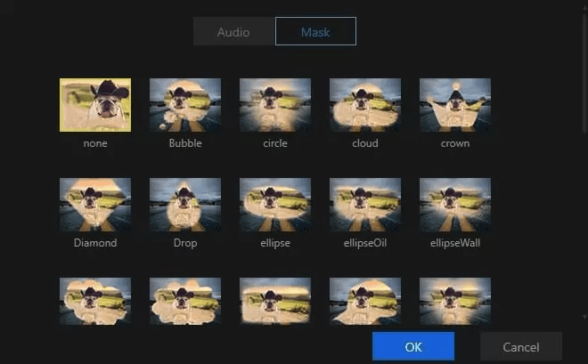
Task: Click the 'crown' label text
Action: (x=455, y=143)
